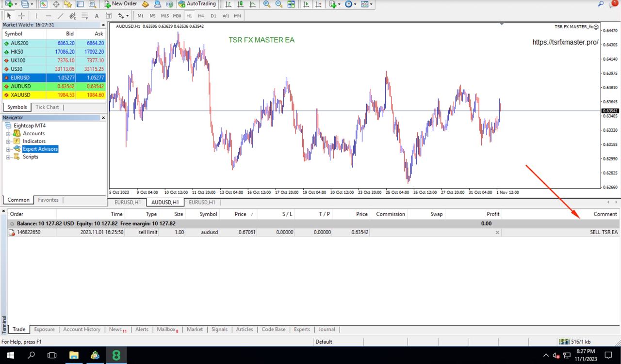Switch to W1 timeframe

point(226,16)
